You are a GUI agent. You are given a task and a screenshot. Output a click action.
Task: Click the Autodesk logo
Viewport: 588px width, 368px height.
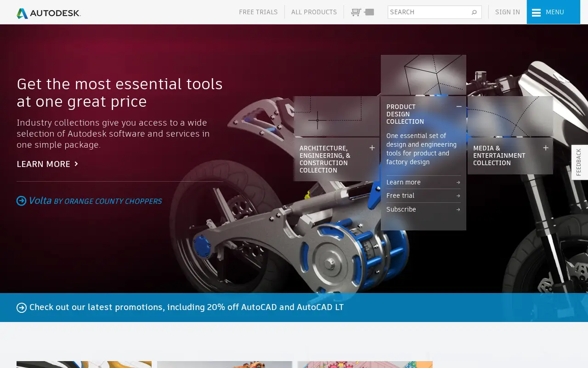click(49, 13)
